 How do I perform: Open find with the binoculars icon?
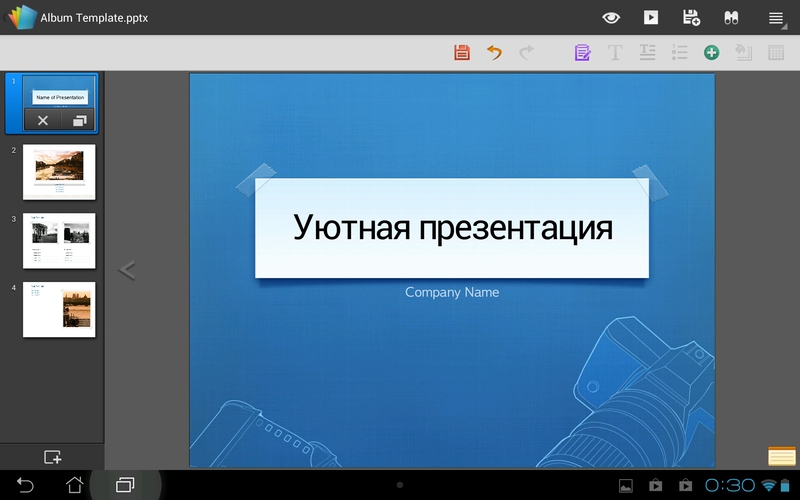[731, 18]
